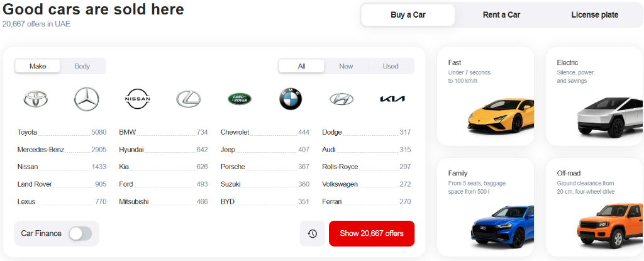This screenshot has width=644, height=261.
Task: Open the Rent a Car tab
Action: click(501, 15)
